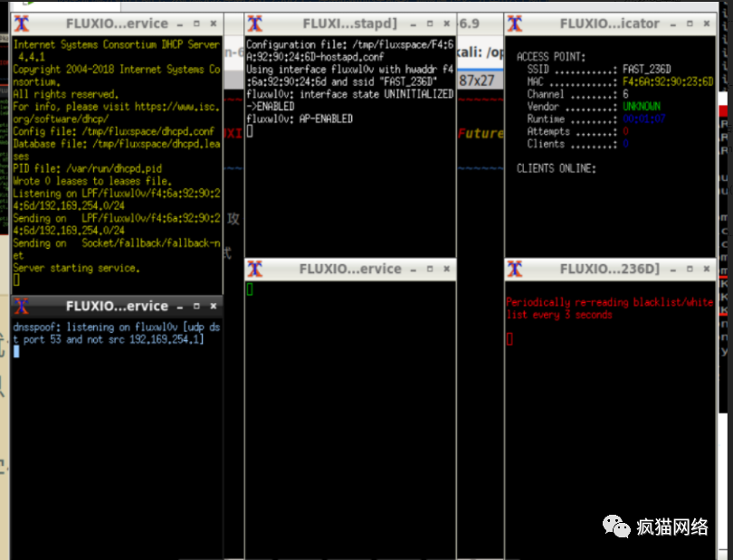The width and height of the screenshot is (733, 560).
Task: Click xterm icon of DHCP server window
Action: pos(22,24)
